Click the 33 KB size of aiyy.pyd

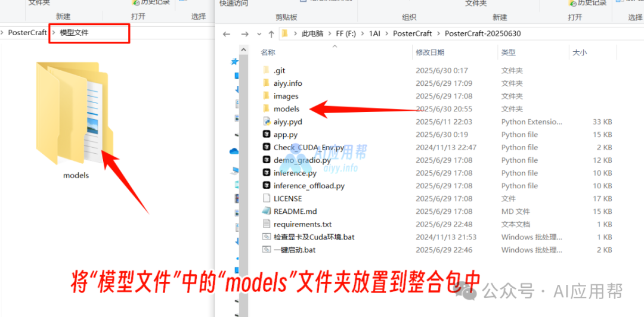(x=602, y=122)
